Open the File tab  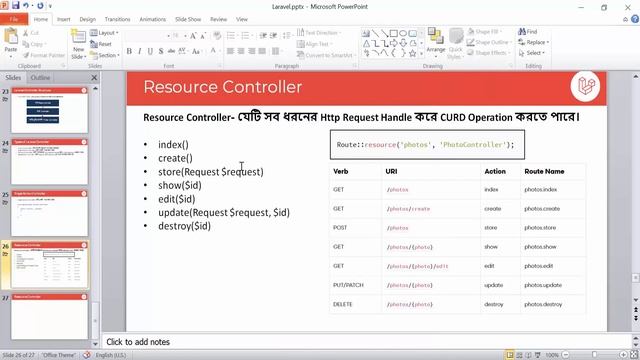pos(14,19)
